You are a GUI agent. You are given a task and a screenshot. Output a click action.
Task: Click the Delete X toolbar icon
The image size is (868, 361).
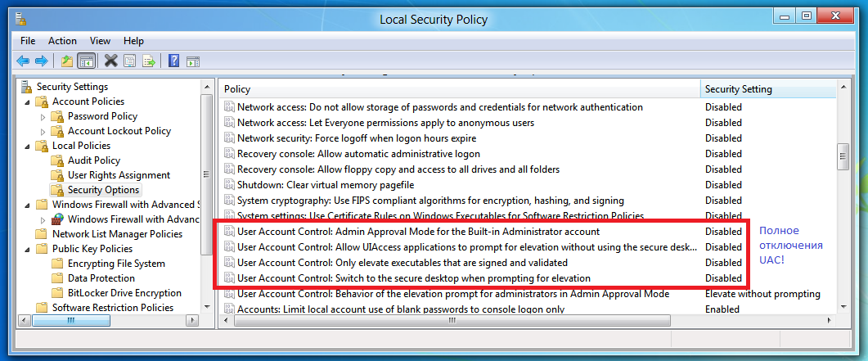point(110,61)
